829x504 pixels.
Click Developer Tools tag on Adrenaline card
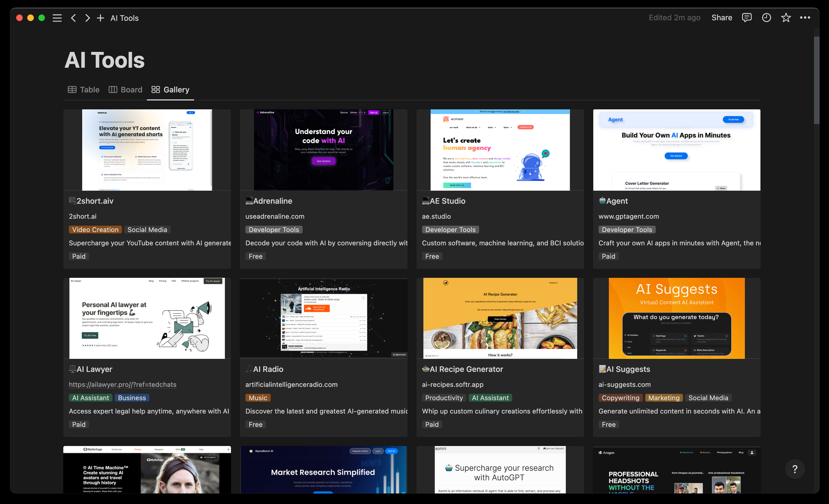[x=274, y=229]
